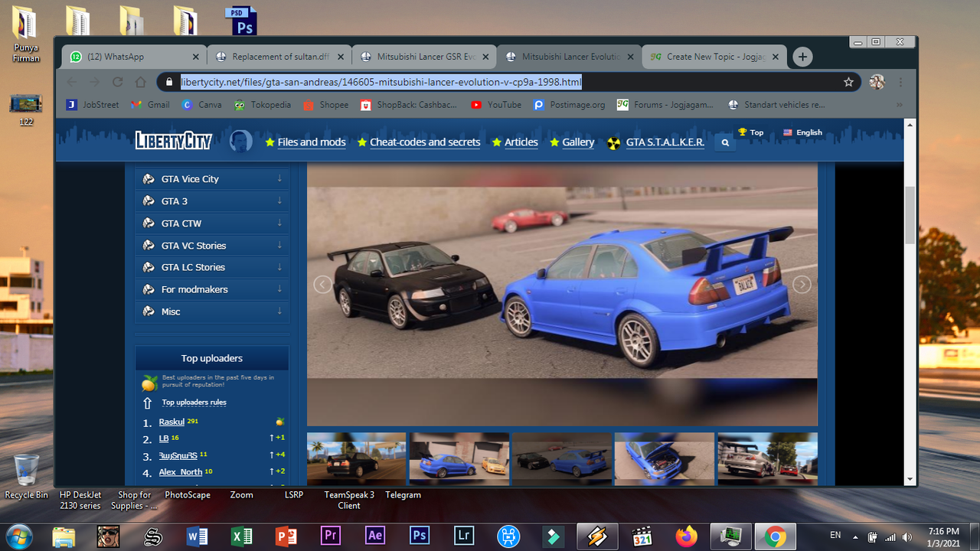980x551 pixels.
Task: Switch to the Create New Topic tab
Action: 714,57
